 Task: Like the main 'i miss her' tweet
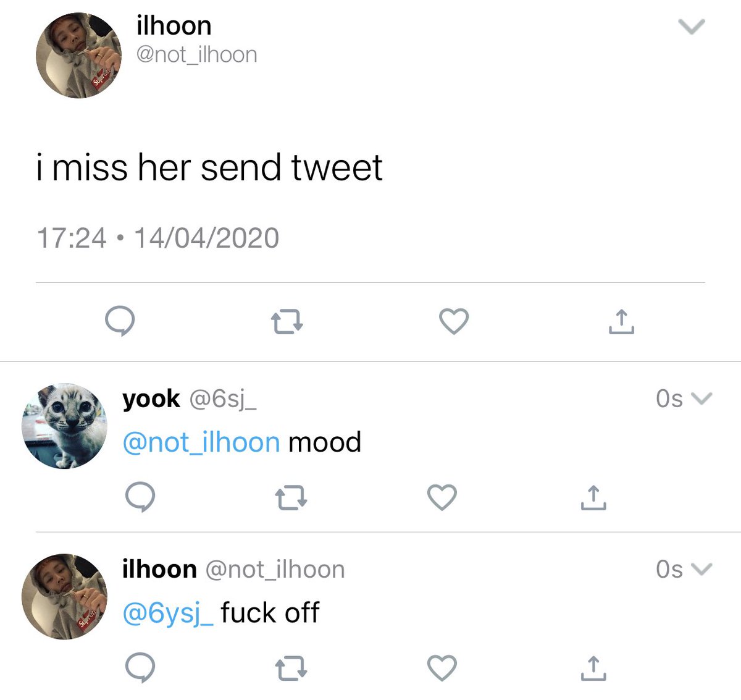click(454, 321)
